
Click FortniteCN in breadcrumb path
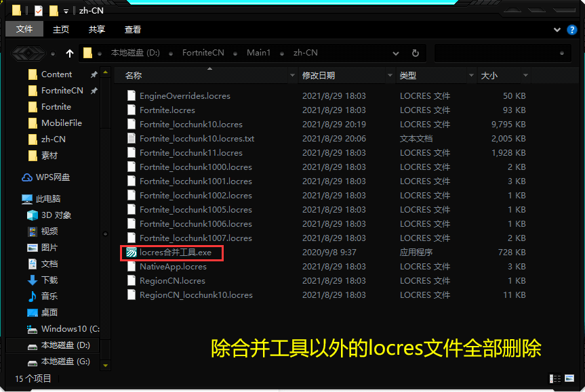click(203, 53)
